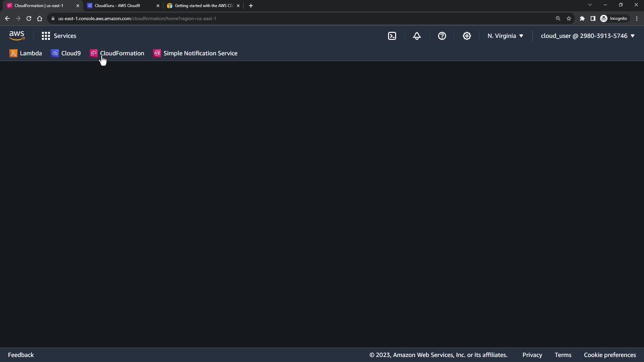Open the Services grid menu
644x362 pixels.
[x=59, y=36]
